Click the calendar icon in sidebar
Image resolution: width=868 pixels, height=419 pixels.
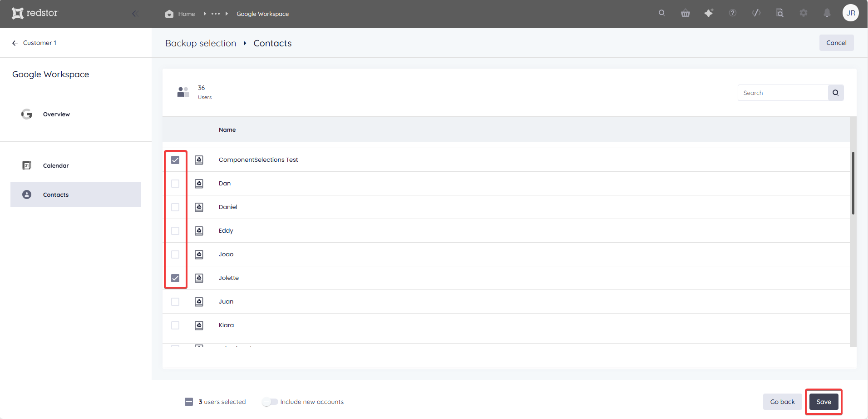click(x=27, y=165)
